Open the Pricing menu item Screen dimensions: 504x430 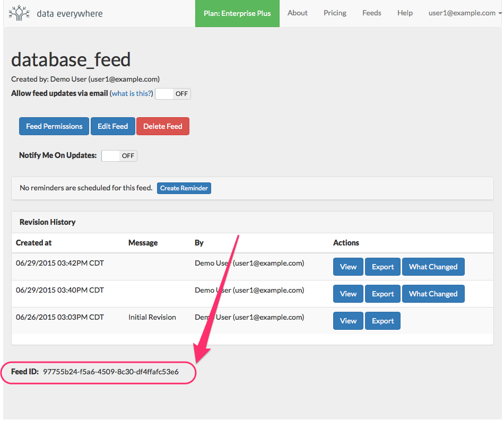pos(335,13)
